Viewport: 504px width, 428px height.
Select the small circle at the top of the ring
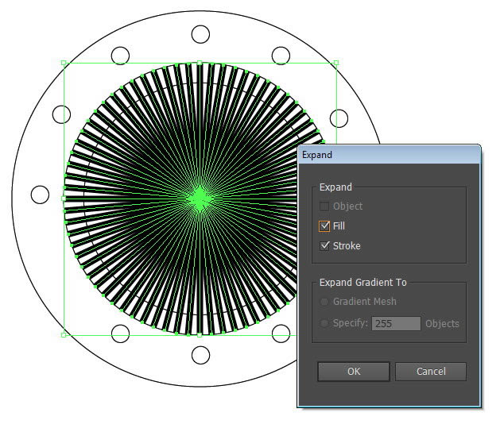click(200, 34)
